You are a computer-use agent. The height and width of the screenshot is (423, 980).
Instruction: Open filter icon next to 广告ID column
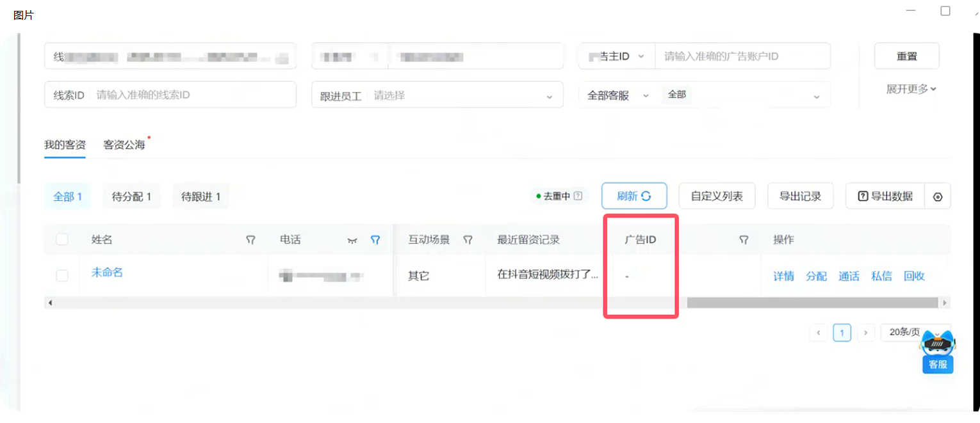tap(744, 240)
